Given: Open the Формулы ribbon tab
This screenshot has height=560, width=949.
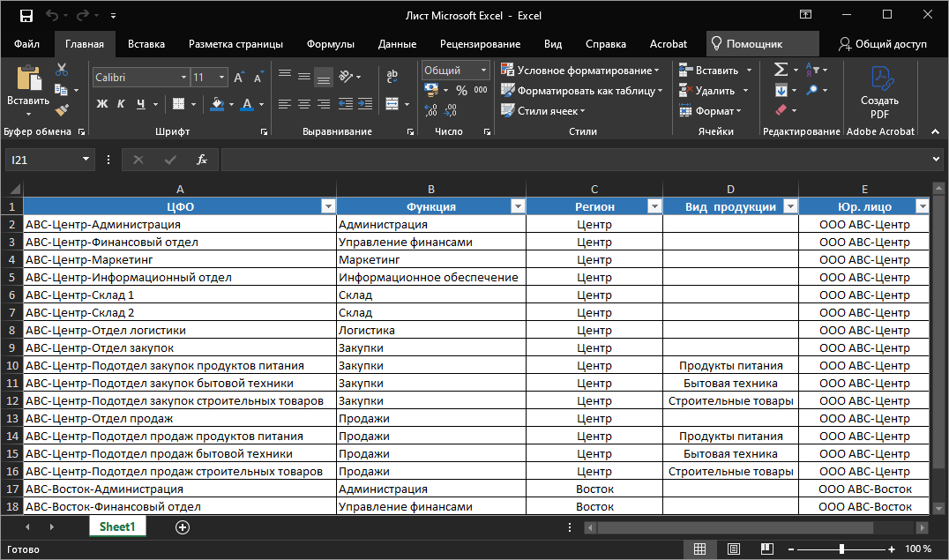Looking at the screenshot, I should (x=330, y=44).
